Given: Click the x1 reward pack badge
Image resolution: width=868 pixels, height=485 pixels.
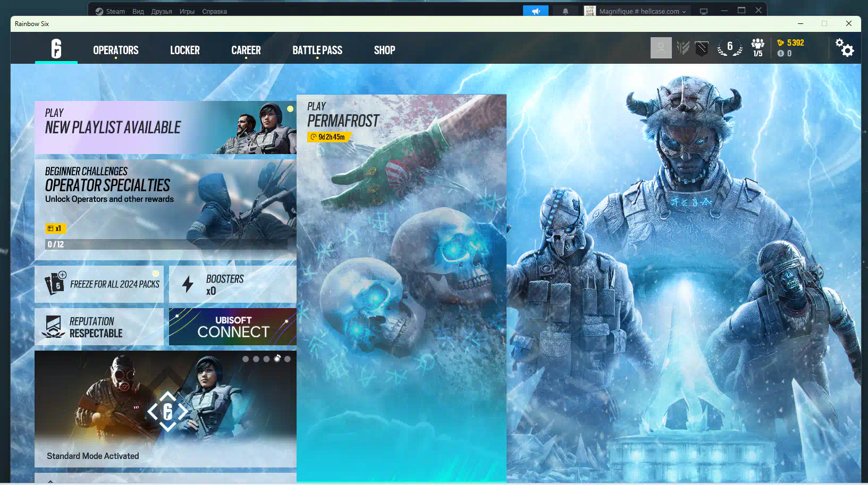Looking at the screenshot, I should tap(55, 228).
